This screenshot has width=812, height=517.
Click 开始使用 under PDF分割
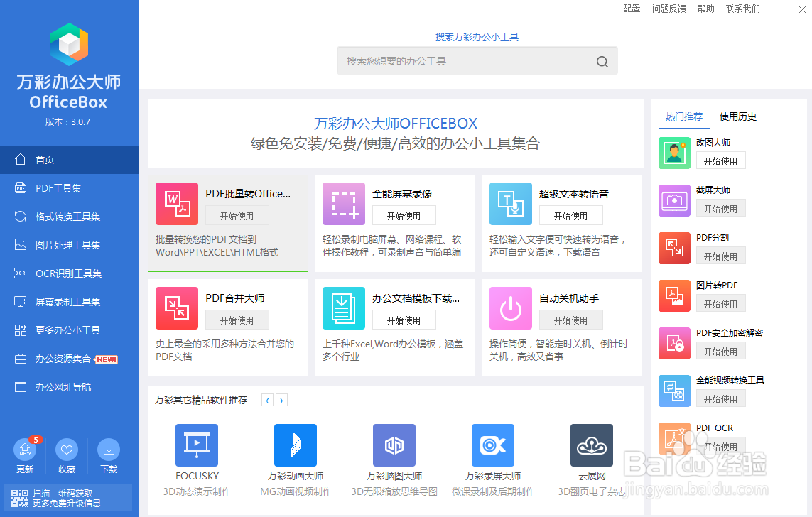click(721, 256)
